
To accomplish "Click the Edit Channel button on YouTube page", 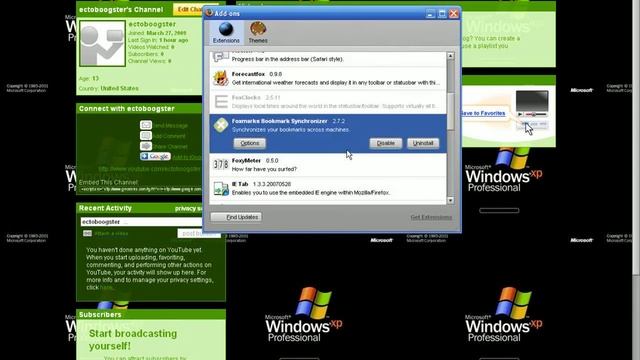I will point(195,9).
